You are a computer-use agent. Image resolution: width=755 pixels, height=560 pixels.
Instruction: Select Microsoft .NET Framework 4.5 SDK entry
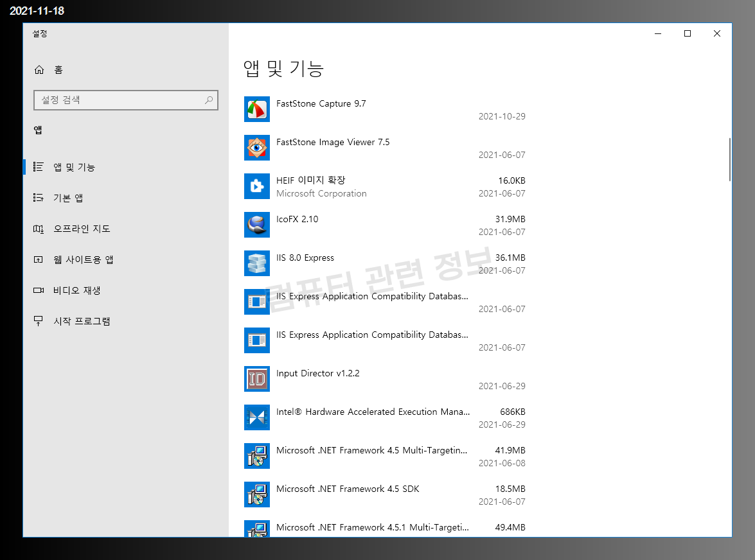(348, 489)
